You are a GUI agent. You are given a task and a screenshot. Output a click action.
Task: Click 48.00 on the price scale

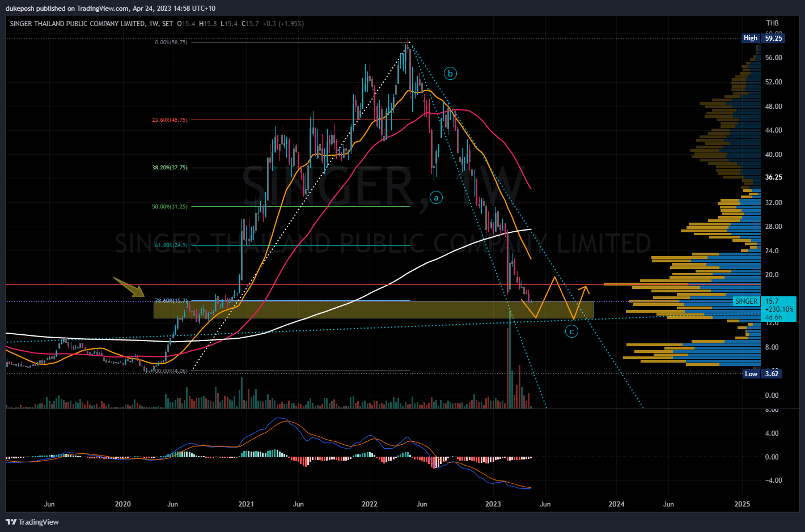773,107
